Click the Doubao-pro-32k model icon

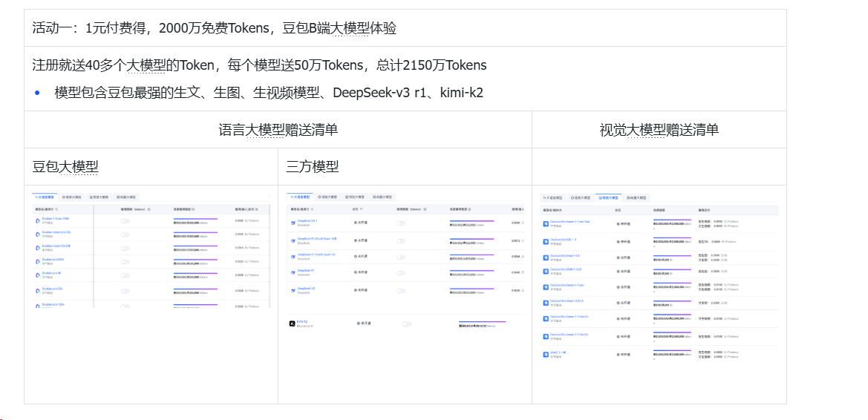pos(38,291)
